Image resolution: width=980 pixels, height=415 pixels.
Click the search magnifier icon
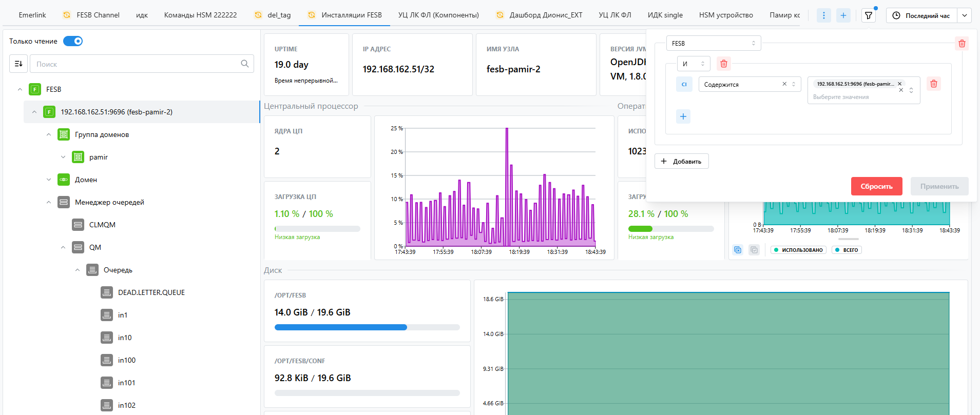click(245, 64)
